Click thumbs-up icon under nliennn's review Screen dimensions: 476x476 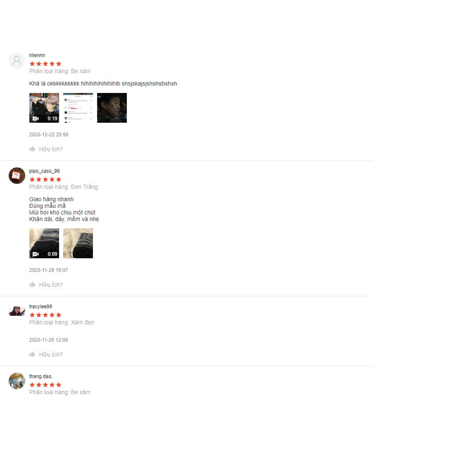point(32,149)
